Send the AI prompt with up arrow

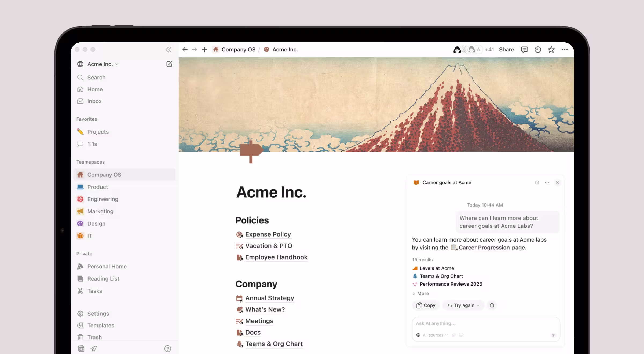(x=553, y=335)
